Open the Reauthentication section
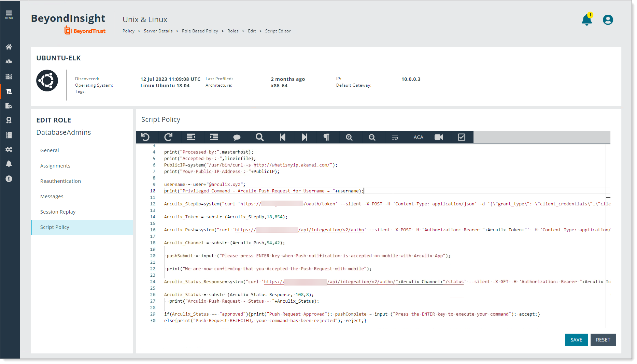This screenshot has width=637, height=364. coord(82,181)
